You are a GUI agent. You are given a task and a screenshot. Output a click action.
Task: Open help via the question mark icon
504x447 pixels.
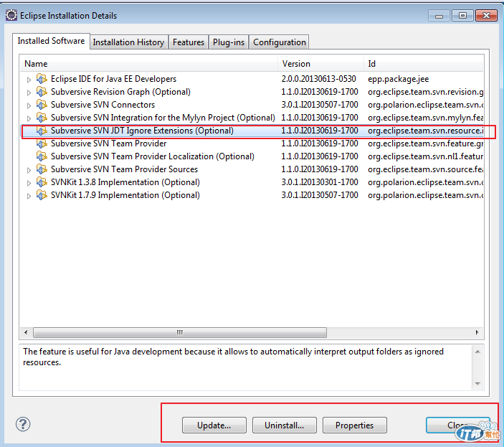coord(23,424)
